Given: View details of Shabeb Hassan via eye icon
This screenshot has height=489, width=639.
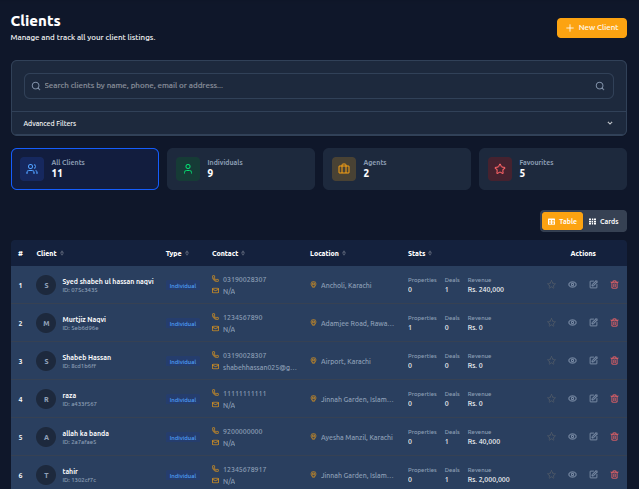Looking at the screenshot, I should (x=572, y=361).
